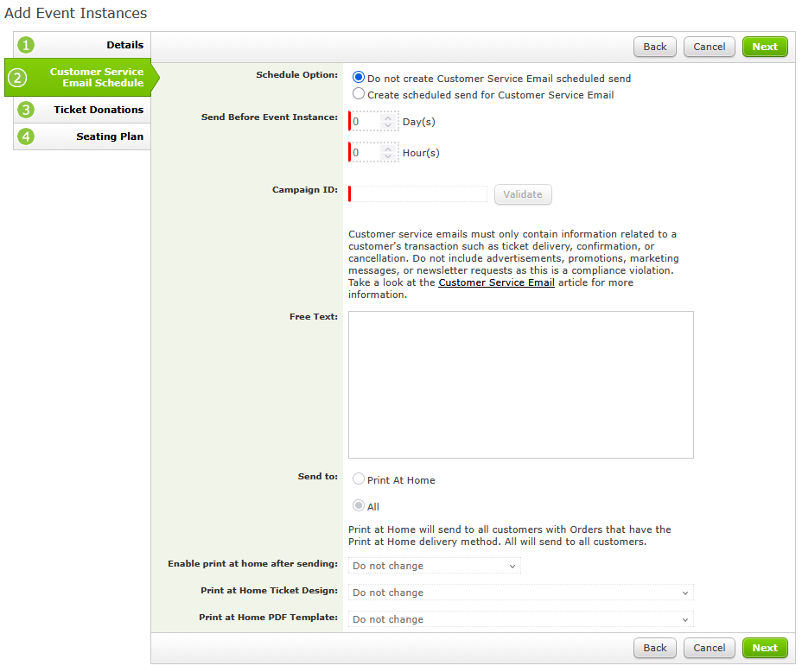
Task: Open the Customer Service Email article link
Action: point(496,282)
